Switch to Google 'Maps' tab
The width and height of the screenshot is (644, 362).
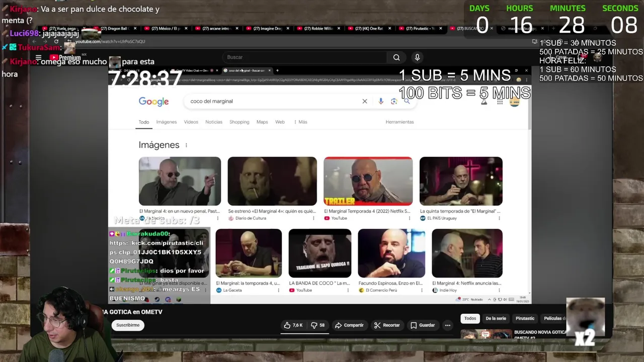pos(262,122)
